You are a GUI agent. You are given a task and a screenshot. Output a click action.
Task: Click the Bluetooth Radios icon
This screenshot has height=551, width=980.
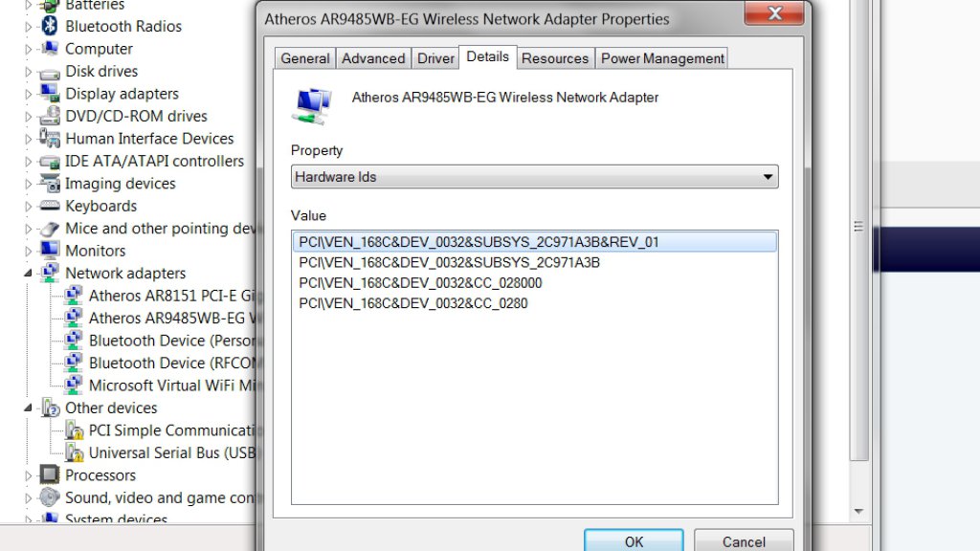point(50,26)
